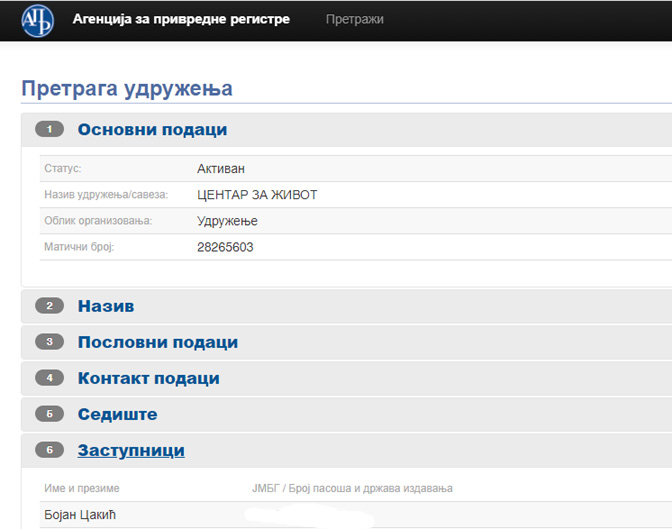This screenshot has width=672, height=529.
Task: Click the Активан status value
Action: 221,169
